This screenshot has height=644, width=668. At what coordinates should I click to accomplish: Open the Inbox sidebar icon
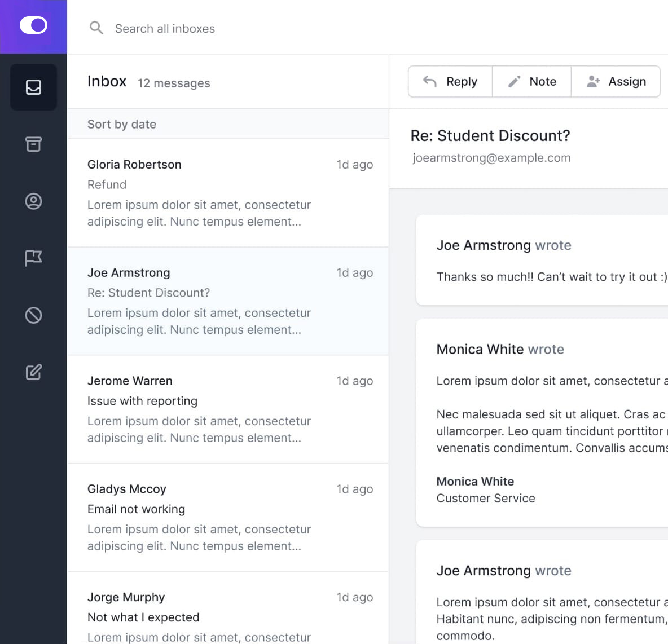pyautogui.click(x=33, y=87)
